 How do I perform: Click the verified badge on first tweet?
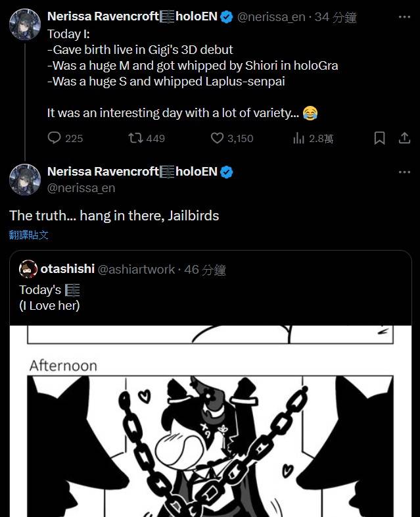point(227,17)
